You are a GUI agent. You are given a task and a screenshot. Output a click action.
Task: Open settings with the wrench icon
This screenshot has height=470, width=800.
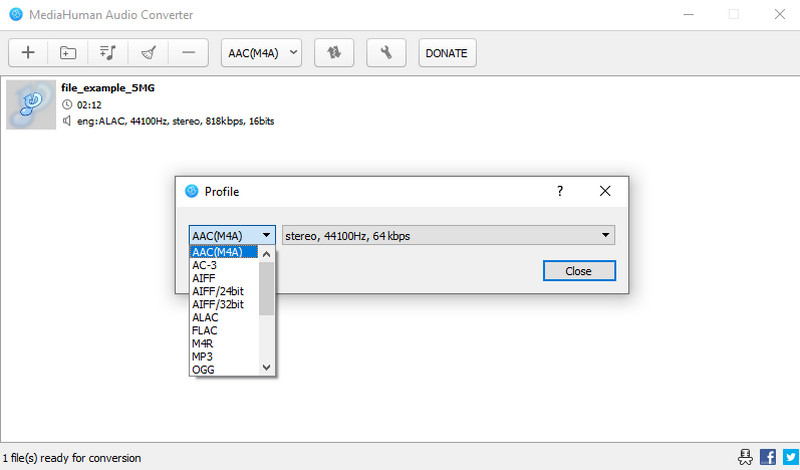point(386,53)
